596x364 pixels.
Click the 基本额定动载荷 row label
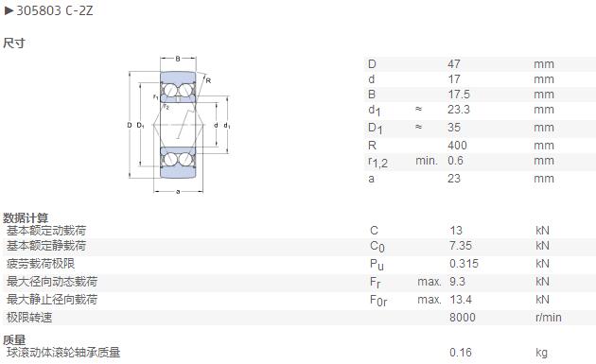(x=46, y=231)
